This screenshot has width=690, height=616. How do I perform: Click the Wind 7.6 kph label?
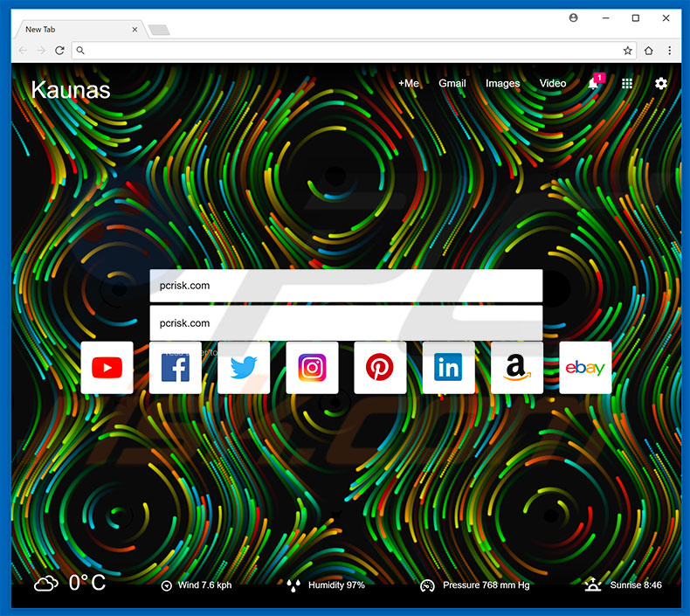click(204, 585)
